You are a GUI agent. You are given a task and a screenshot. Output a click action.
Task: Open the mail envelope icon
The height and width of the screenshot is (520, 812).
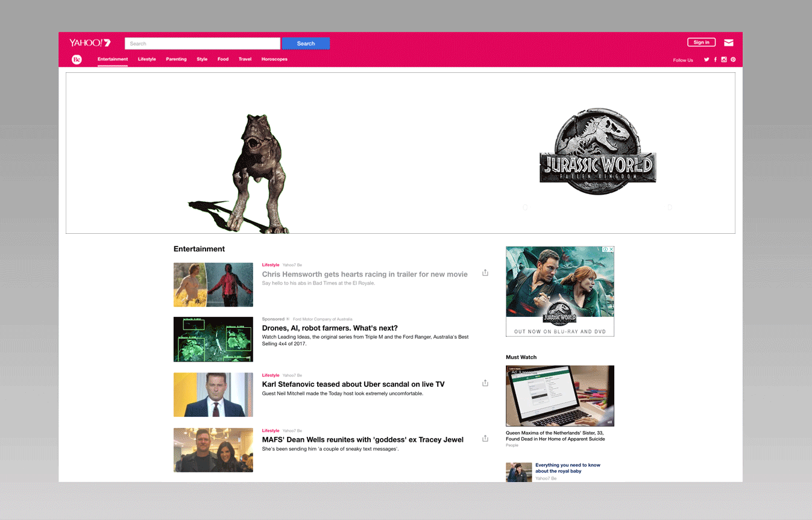729,42
